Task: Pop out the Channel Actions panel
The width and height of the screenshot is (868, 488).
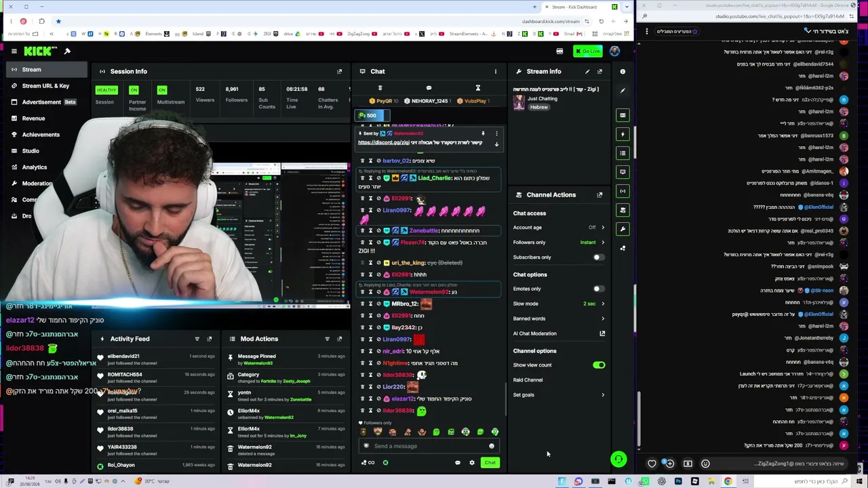Action: tap(599, 195)
